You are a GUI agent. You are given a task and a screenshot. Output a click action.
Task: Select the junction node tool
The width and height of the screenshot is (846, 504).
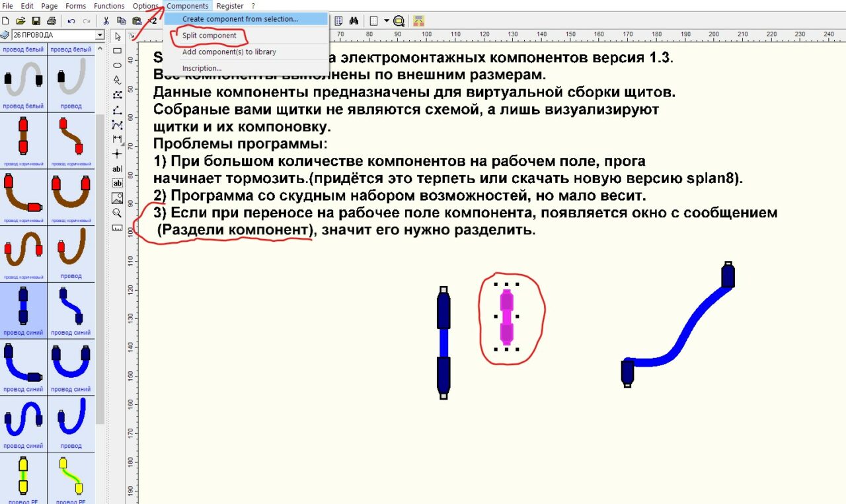pyautogui.click(x=118, y=153)
